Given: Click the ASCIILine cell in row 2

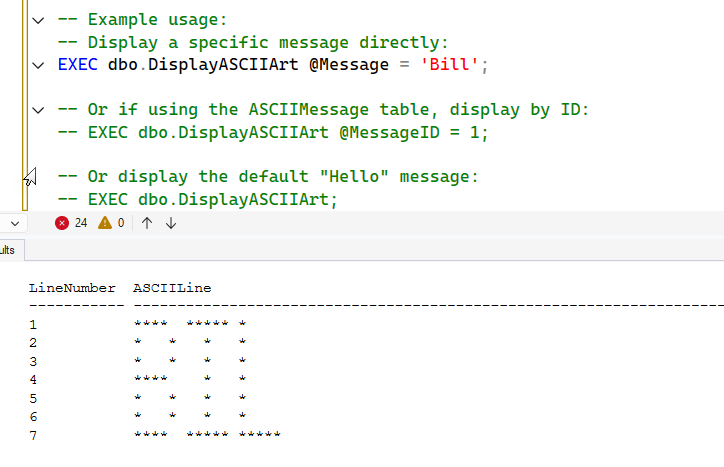Looking at the screenshot, I should [190, 342].
